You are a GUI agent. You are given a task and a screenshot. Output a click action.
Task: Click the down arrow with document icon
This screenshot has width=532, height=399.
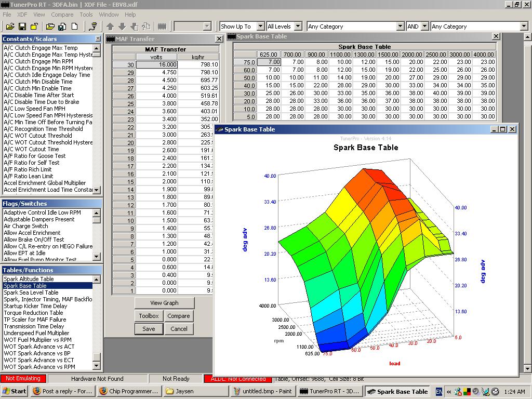tap(135, 26)
